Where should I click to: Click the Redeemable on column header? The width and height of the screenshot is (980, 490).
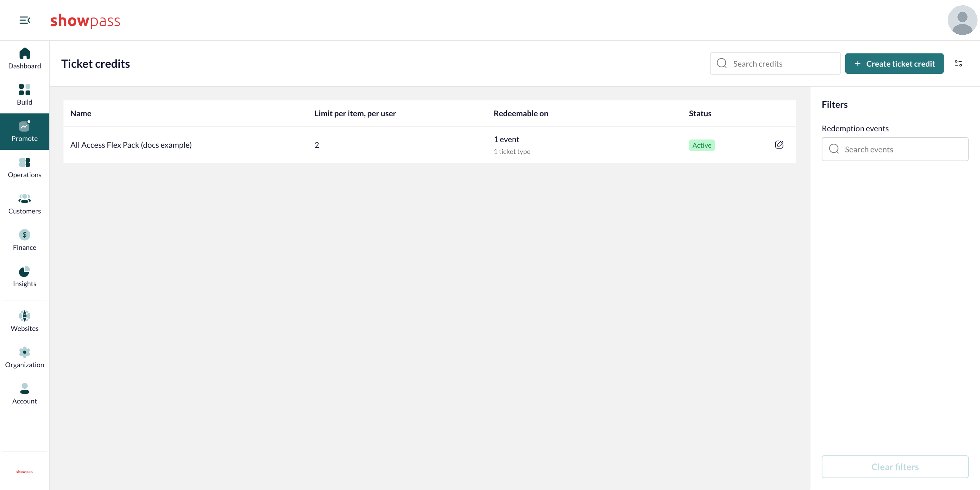point(521,113)
